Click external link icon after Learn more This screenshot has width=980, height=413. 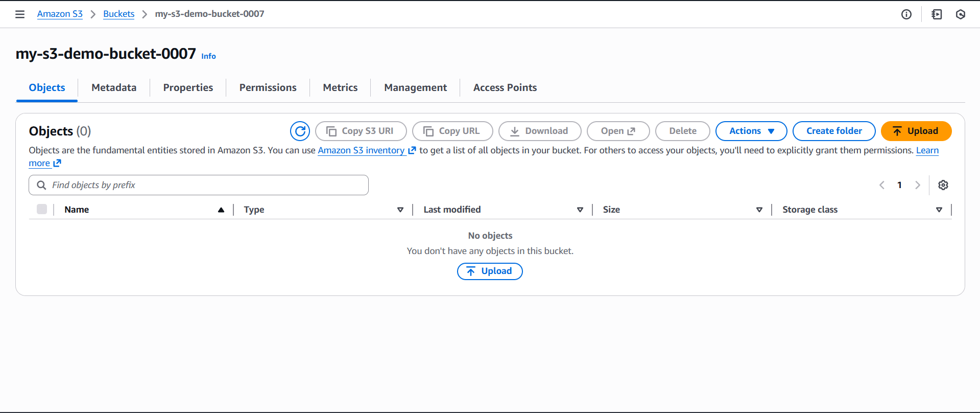(57, 163)
